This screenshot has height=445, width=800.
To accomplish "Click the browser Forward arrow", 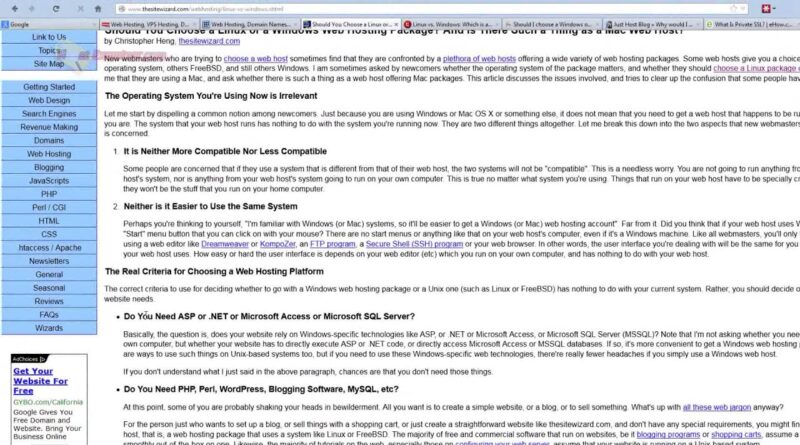I will point(32,9).
